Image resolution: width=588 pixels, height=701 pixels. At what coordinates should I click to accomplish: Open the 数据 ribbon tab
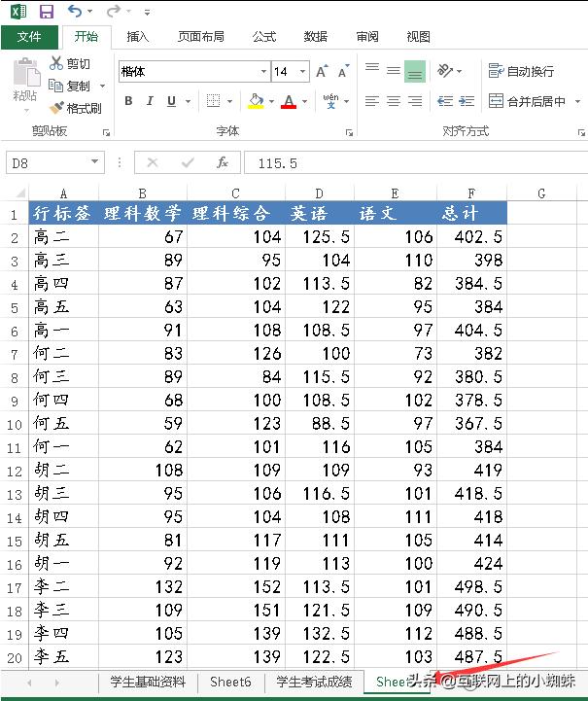[316, 37]
